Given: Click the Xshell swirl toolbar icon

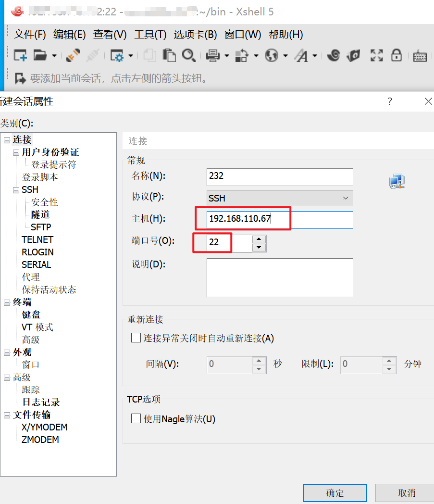Looking at the screenshot, I should click(334, 55).
